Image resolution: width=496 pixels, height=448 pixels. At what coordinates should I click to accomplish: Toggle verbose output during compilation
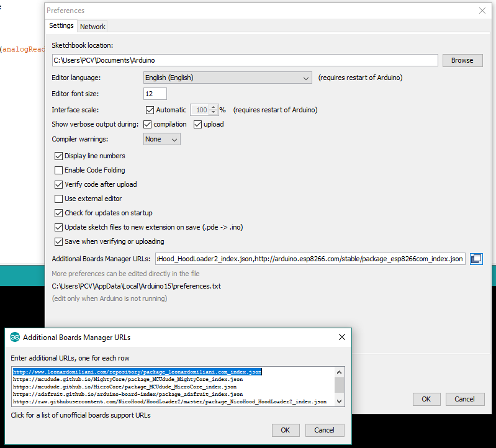[x=147, y=124]
